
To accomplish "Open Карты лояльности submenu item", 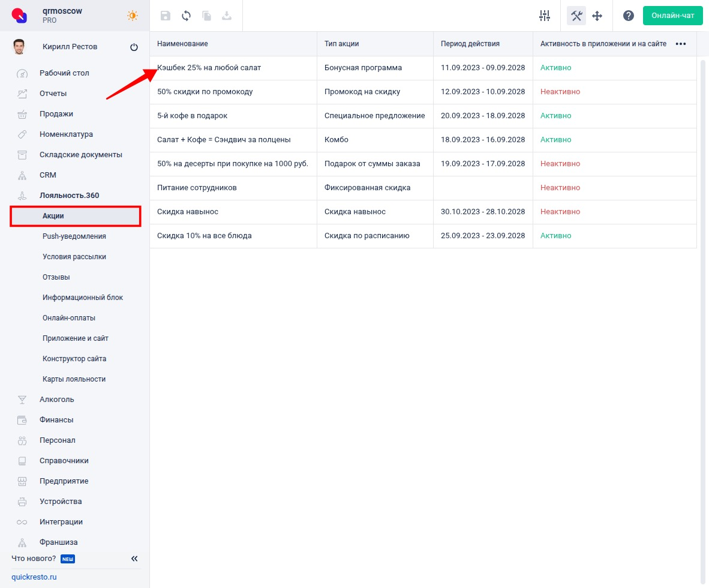I will tap(74, 379).
